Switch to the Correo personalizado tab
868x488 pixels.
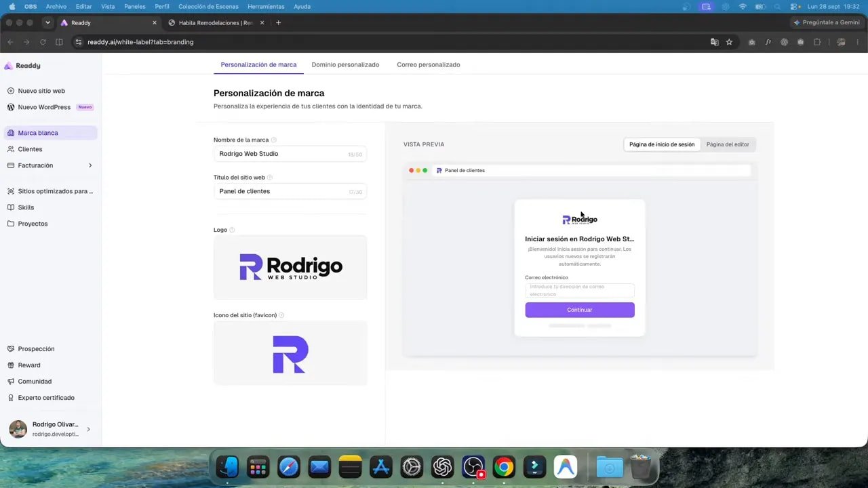click(x=429, y=65)
